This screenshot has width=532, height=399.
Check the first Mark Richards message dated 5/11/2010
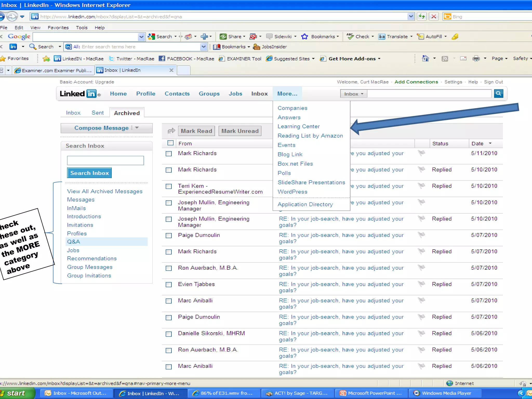point(169,154)
